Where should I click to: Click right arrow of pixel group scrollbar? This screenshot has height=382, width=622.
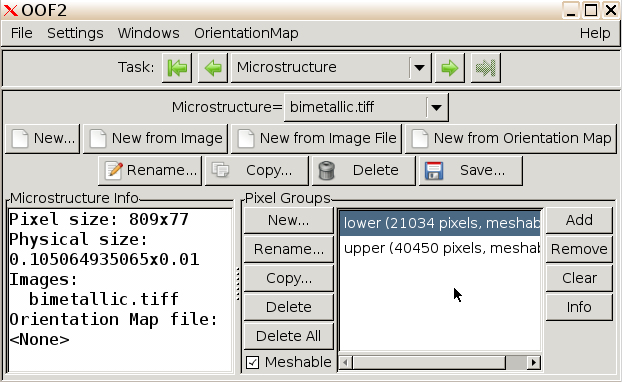tap(534, 363)
